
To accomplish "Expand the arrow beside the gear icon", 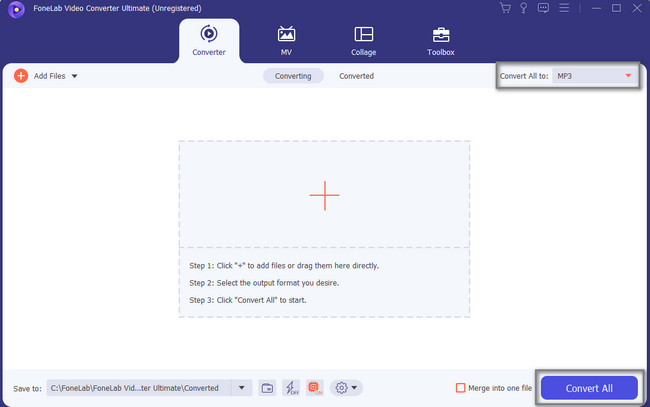I will (x=354, y=388).
